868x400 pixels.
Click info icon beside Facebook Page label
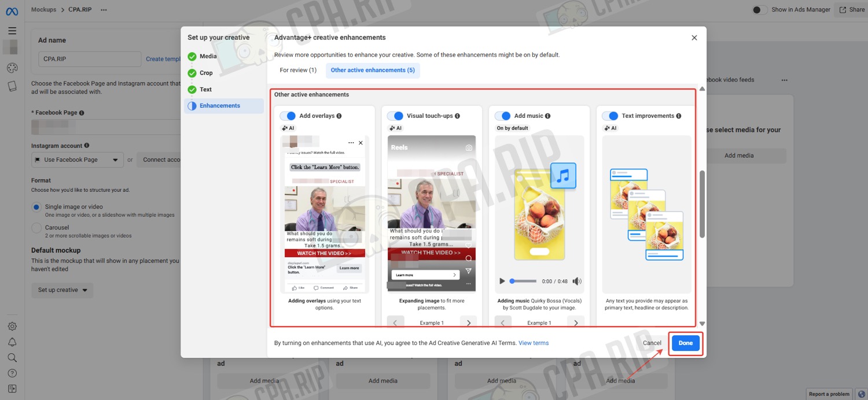click(82, 113)
